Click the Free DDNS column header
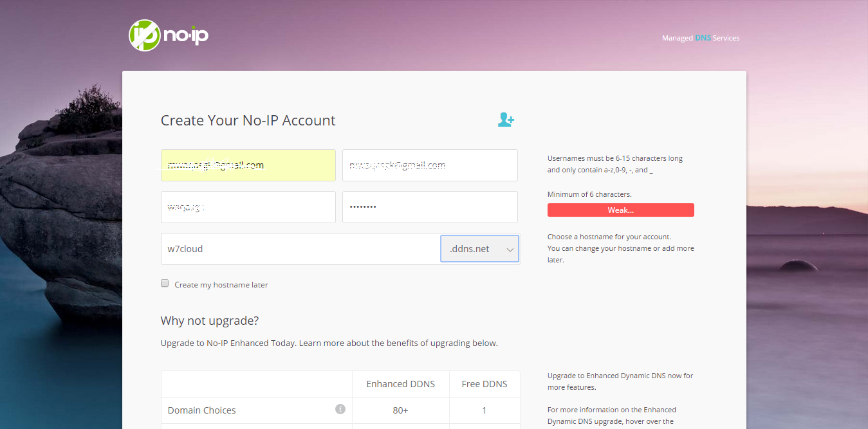 click(x=485, y=384)
